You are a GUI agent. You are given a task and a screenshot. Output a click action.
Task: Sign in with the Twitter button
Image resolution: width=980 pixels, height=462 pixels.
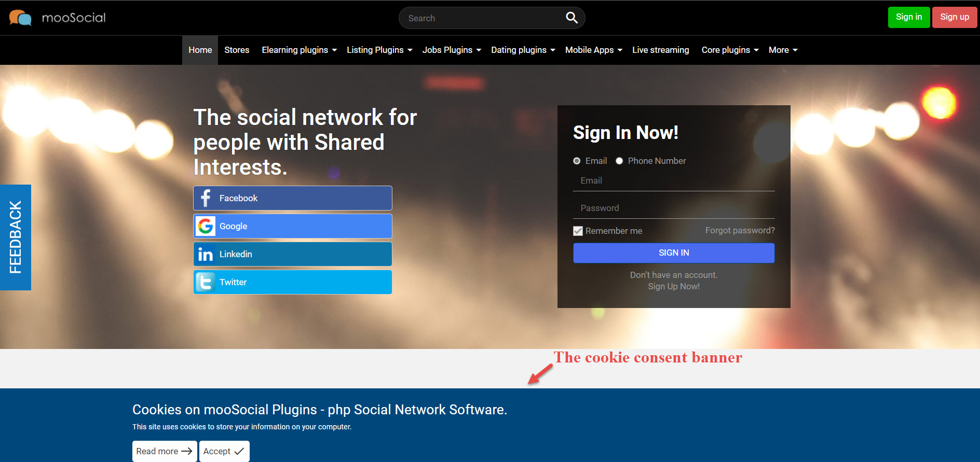coord(293,282)
